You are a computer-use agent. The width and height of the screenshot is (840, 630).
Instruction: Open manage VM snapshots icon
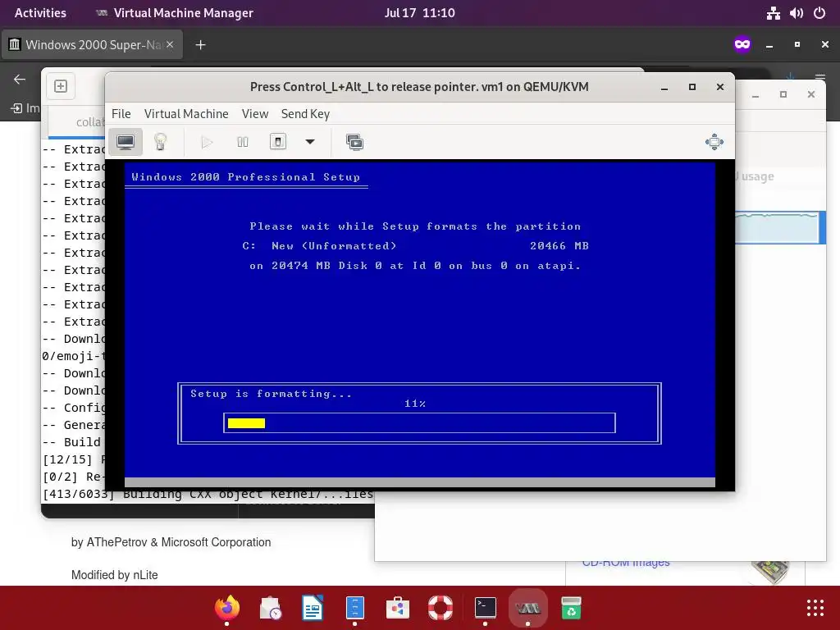(354, 142)
